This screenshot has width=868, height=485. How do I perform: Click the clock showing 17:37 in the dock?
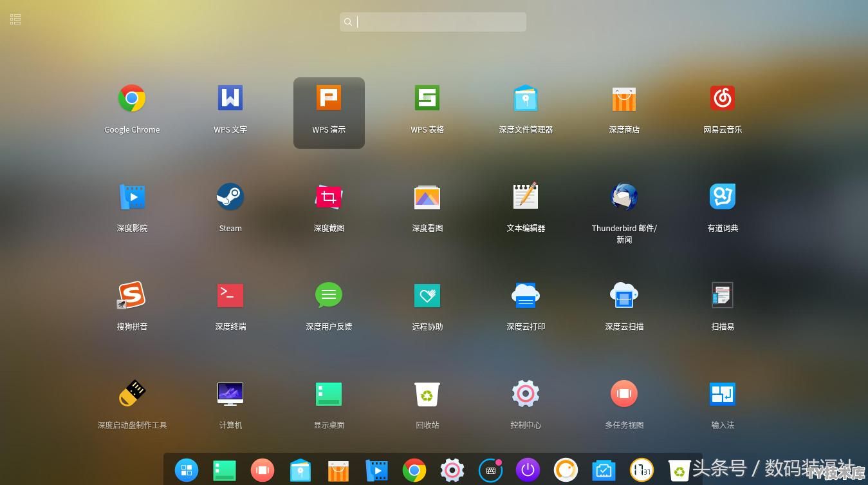642,470
